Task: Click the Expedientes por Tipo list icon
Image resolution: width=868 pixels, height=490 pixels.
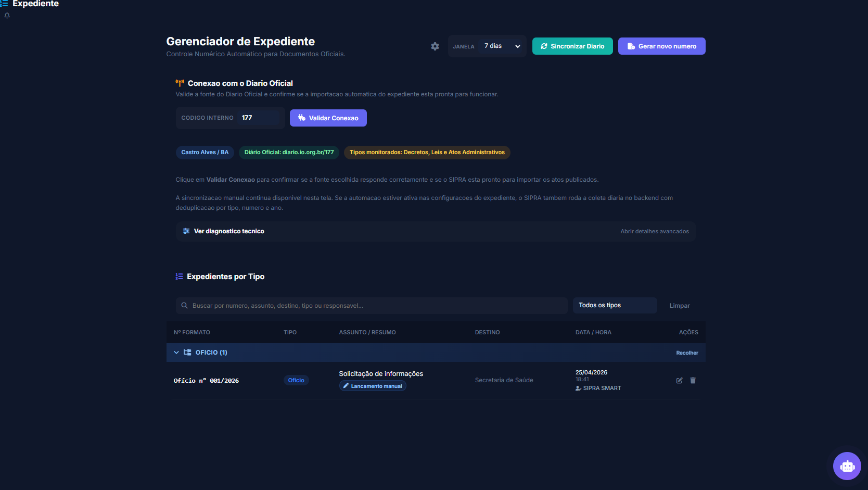Action: 180,277
